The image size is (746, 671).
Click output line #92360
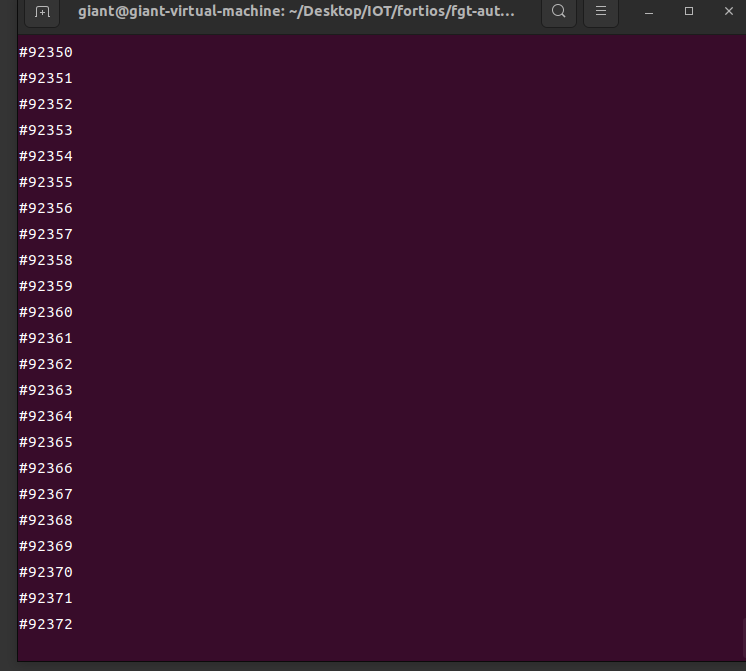[46, 313]
